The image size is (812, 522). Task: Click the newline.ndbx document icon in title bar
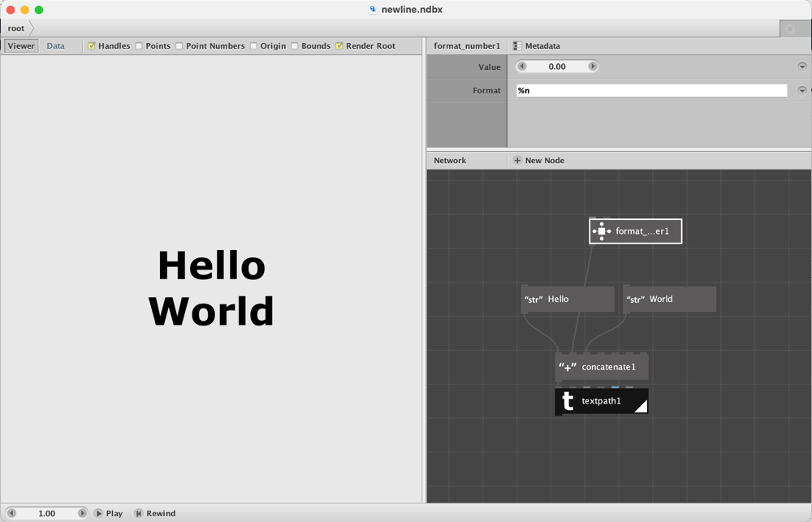pos(373,9)
